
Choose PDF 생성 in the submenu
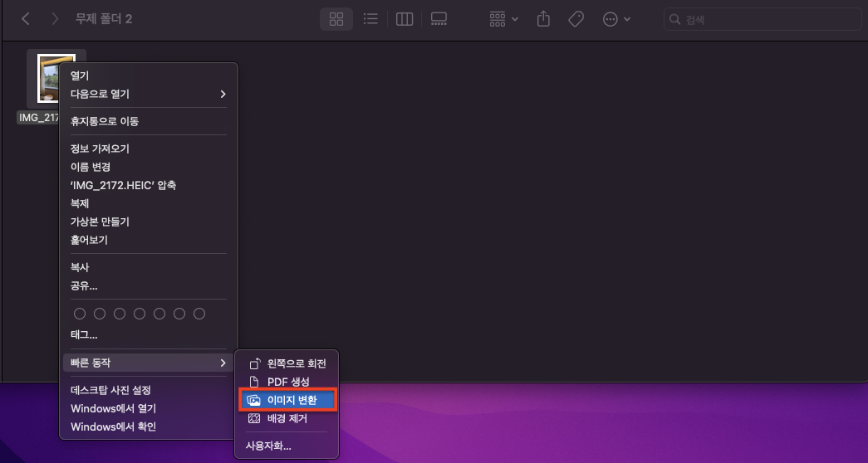pos(287,382)
